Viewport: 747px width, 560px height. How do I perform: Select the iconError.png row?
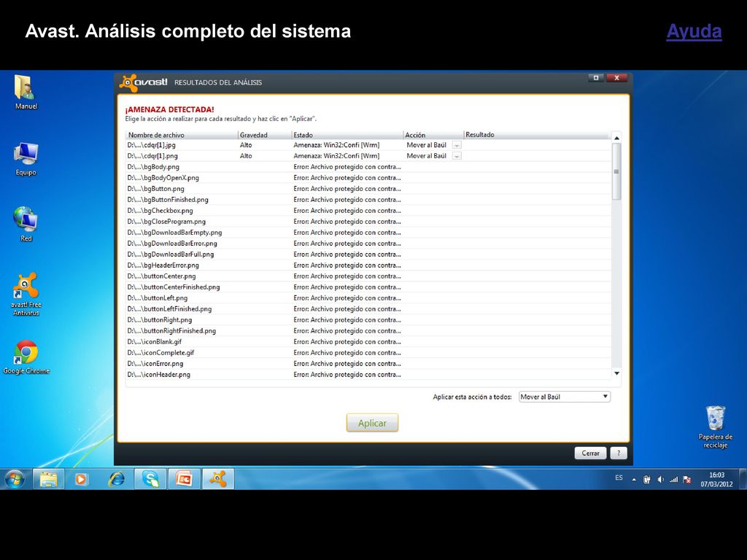click(368, 365)
